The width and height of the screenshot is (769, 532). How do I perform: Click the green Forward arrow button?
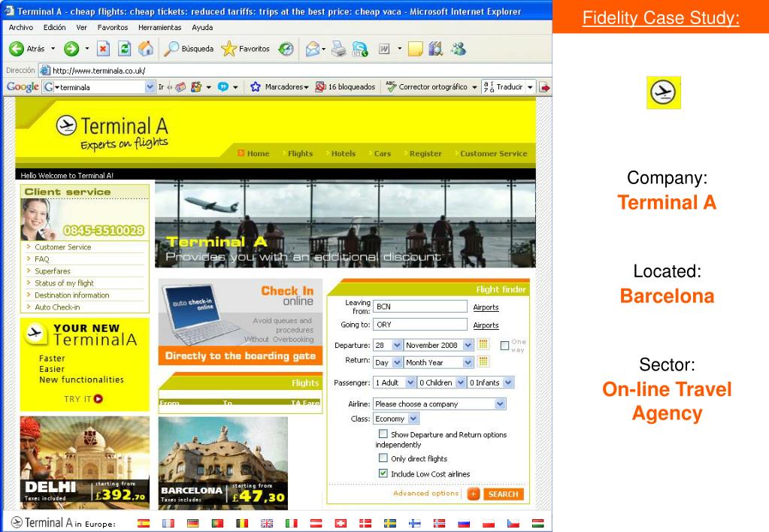pyautogui.click(x=71, y=49)
